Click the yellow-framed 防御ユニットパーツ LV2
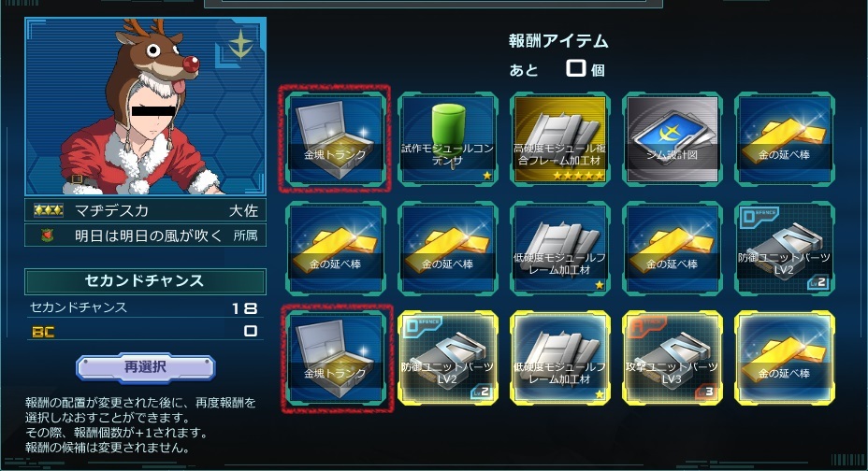The width and height of the screenshot is (868, 471). [x=448, y=358]
